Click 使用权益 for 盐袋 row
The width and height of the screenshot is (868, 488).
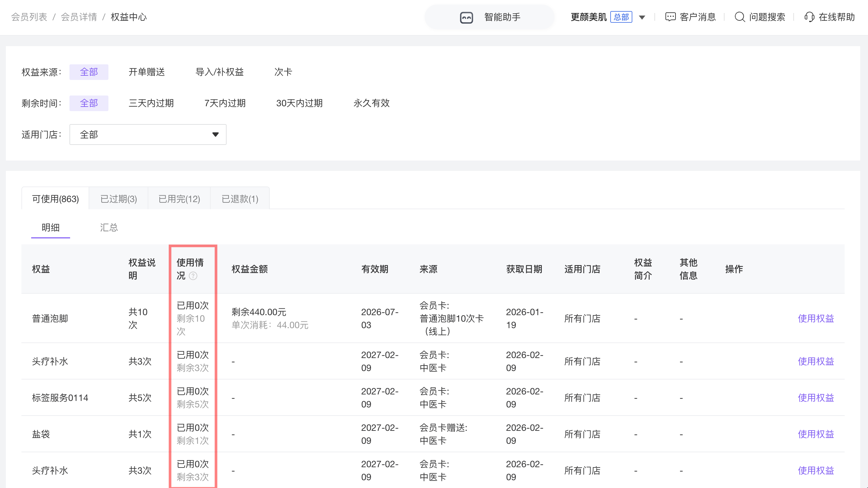click(x=815, y=434)
